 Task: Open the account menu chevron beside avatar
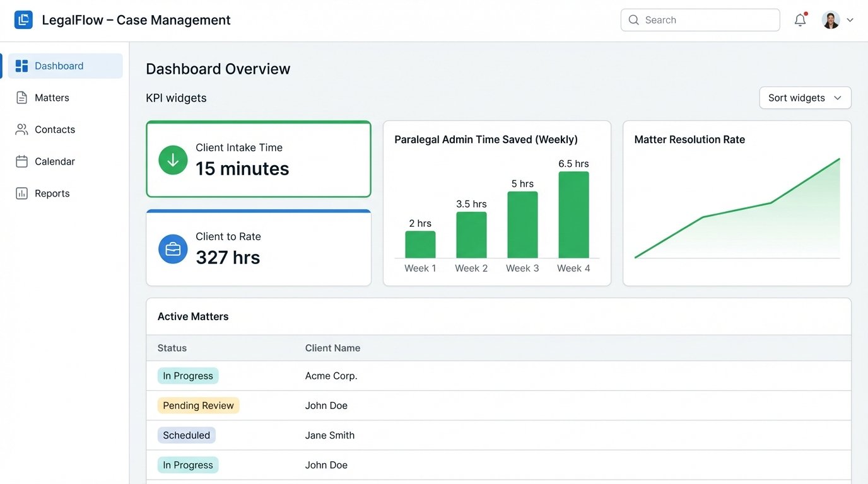(x=850, y=20)
